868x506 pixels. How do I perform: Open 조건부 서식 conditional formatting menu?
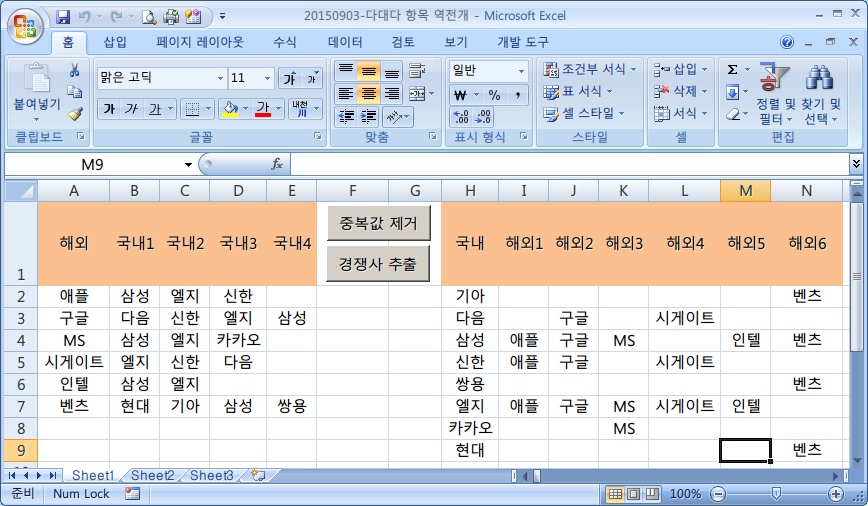(590, 69)
